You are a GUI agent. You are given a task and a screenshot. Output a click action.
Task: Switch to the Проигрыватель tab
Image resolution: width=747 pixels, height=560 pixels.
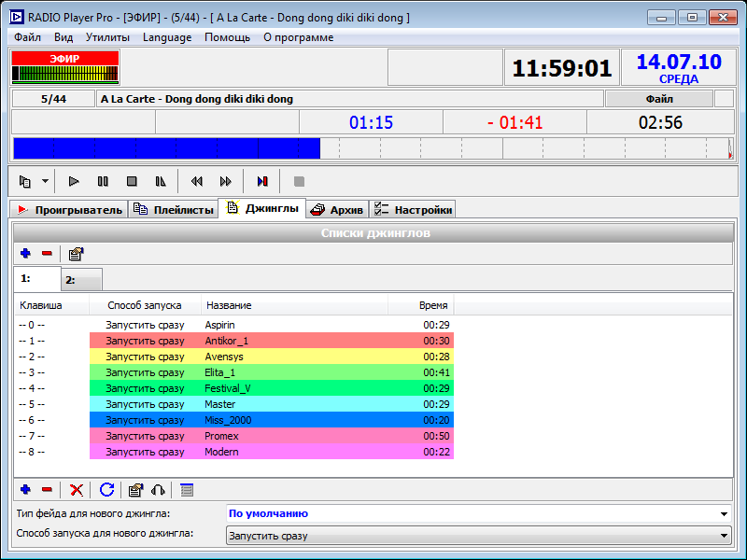[x=69, y=209]
